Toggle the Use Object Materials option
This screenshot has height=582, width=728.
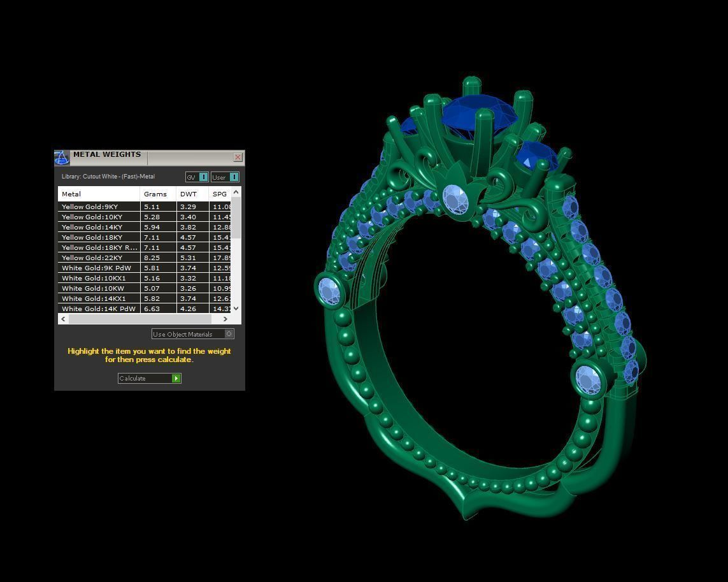click(x=193, y=334)
